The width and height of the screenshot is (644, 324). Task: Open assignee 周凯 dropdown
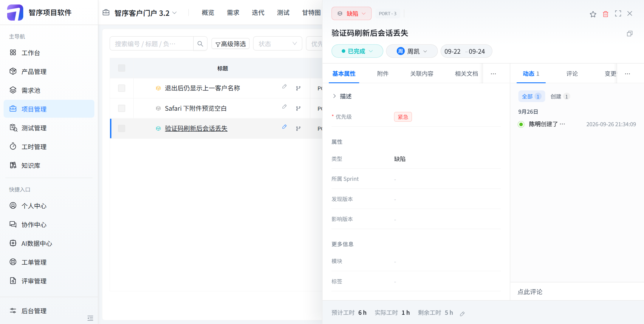(412, 51)
